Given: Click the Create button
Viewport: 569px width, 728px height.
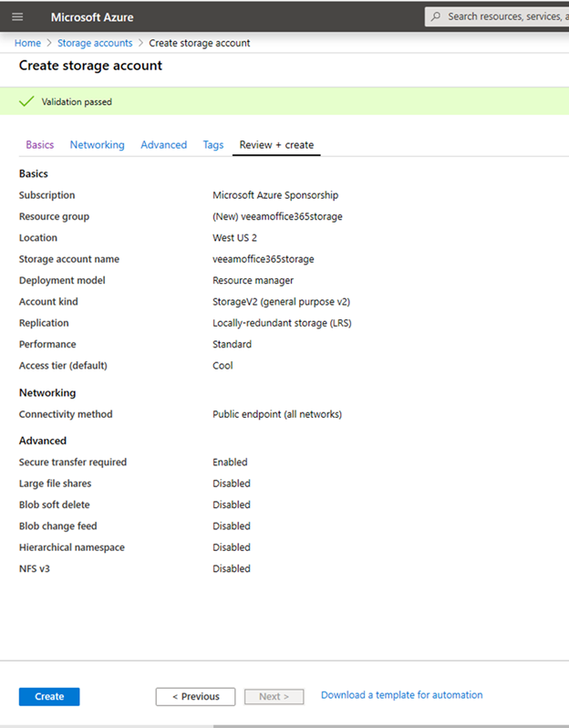Looking at the screenshot, I should coord(49,696).
